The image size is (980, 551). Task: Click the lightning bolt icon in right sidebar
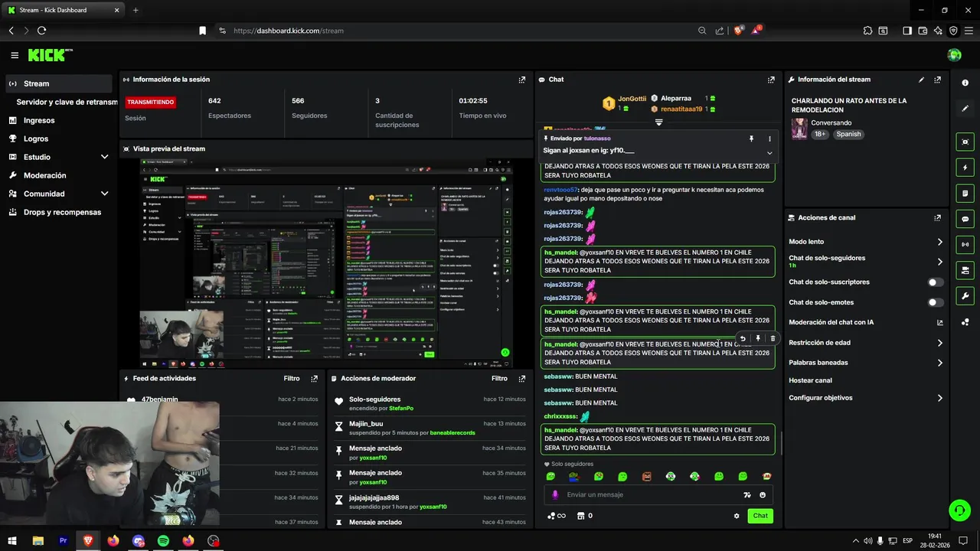click(965, 168)
